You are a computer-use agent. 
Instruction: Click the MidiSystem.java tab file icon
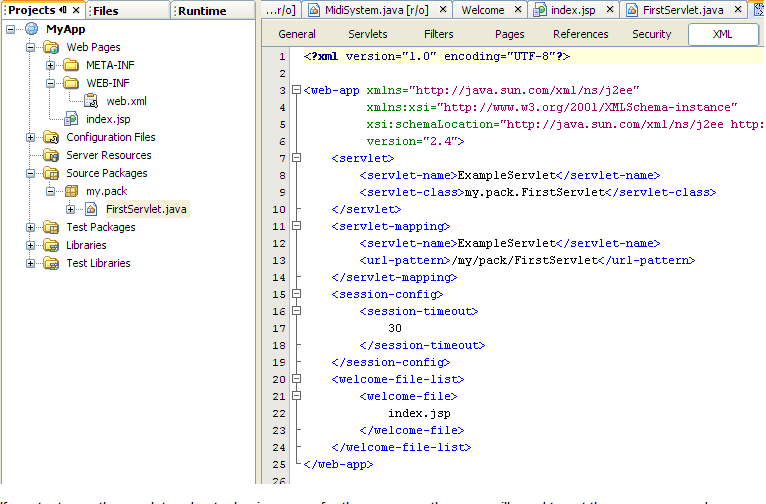314,10
